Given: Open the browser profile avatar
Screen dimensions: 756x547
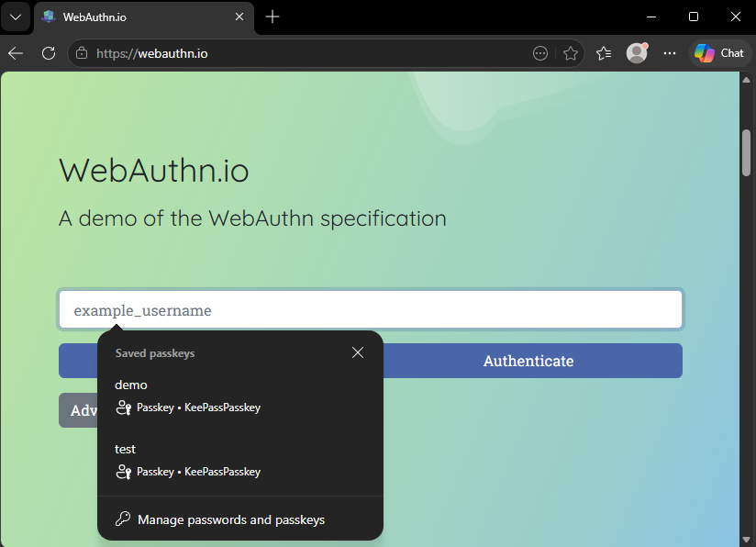Looking at the screenshot, I should coord(637,53).
